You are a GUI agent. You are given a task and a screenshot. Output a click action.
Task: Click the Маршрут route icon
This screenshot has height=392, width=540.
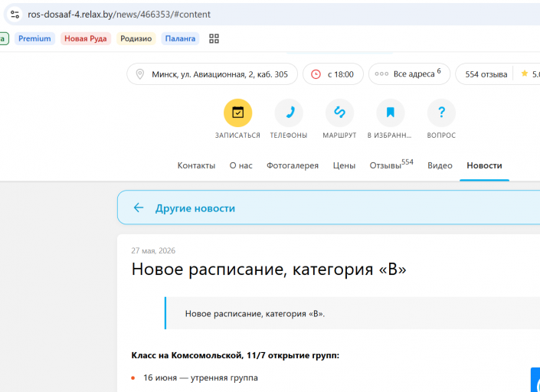339,113
